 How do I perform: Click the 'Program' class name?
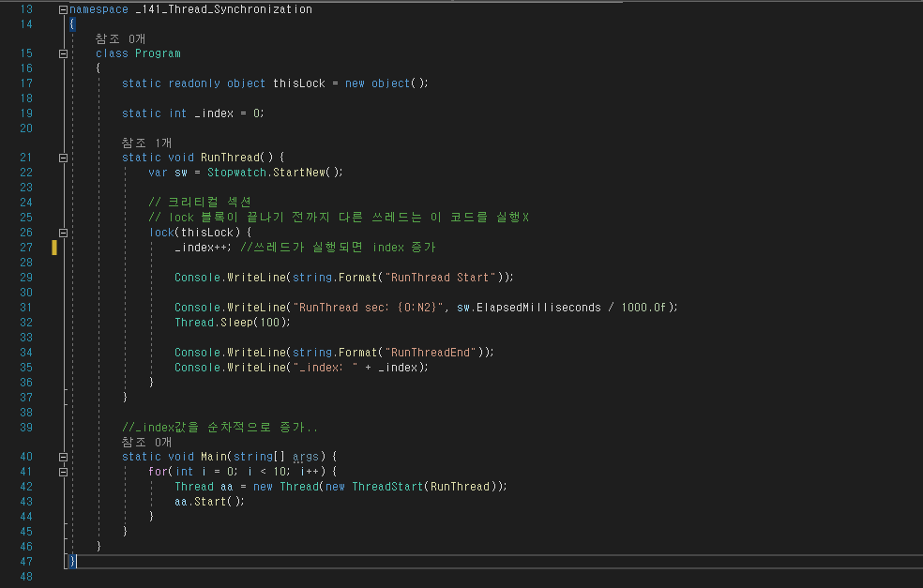[158, 53]
